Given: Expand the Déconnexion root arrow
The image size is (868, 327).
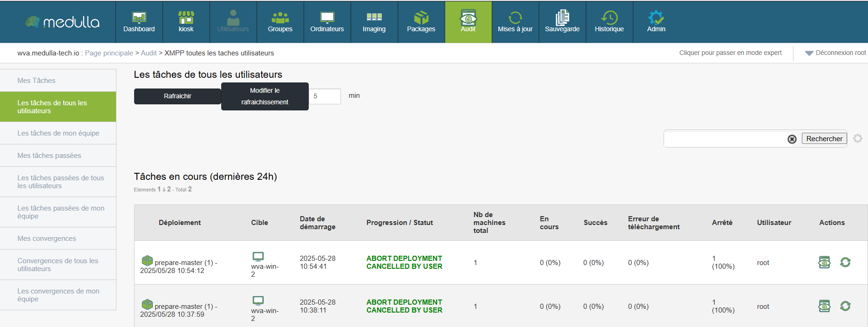Looking at the screenshot, I should (x=809, y=53).
